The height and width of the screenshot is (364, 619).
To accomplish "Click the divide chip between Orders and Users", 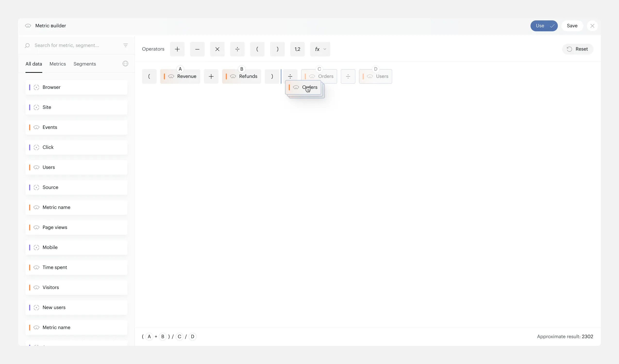I will tap(348, 76).
